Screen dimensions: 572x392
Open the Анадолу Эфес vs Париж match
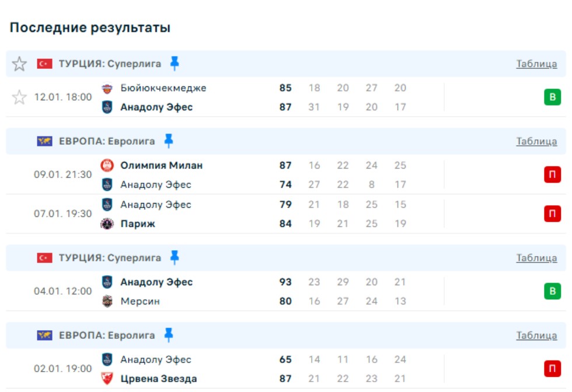pos(233,214)
